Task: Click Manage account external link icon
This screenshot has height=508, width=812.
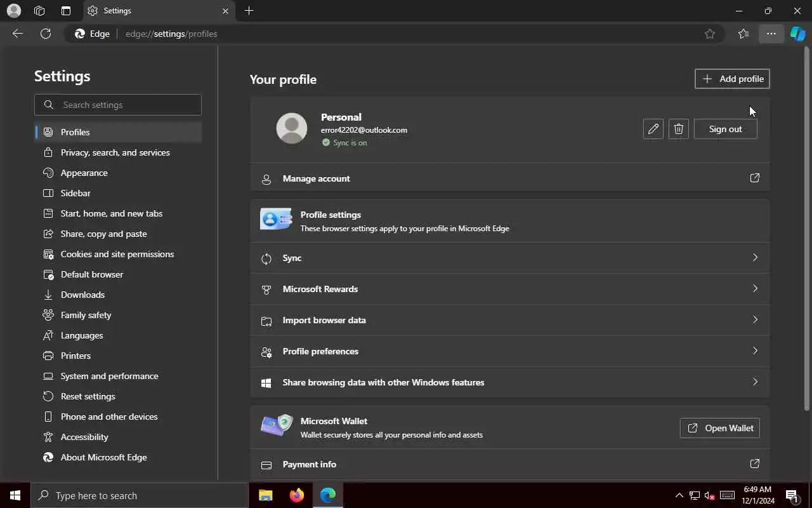Action: click(x=754, y=178)
